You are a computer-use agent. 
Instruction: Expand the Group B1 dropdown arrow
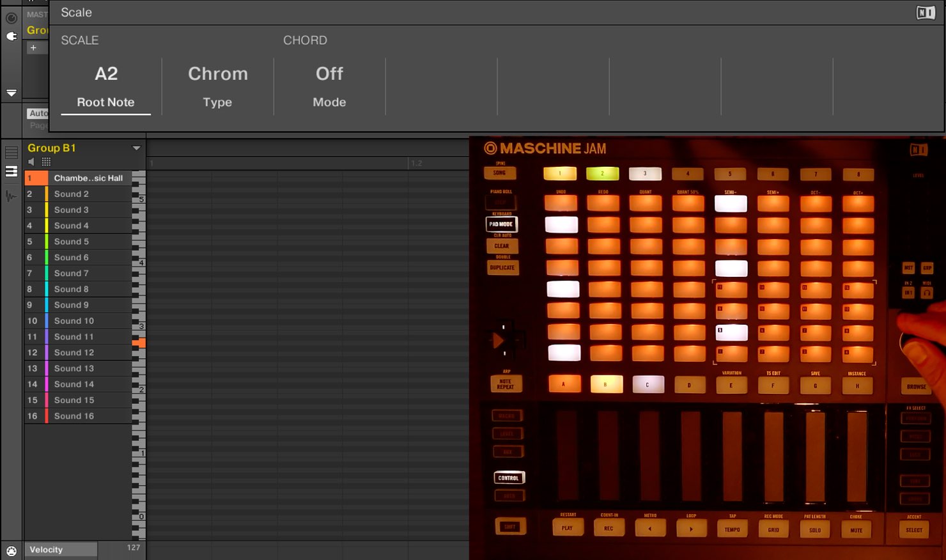(x=136, y=148)
